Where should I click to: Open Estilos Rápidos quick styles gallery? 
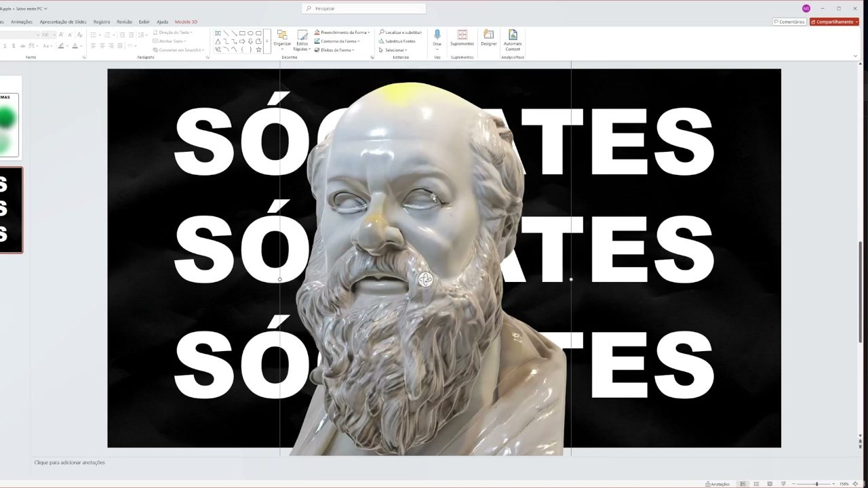point(302,40)
